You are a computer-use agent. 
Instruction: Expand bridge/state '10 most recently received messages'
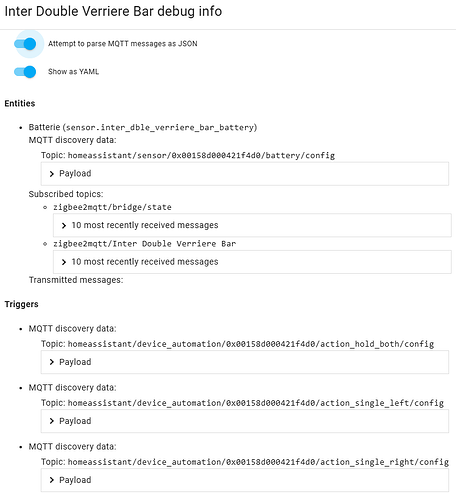(x=252, y=225)
